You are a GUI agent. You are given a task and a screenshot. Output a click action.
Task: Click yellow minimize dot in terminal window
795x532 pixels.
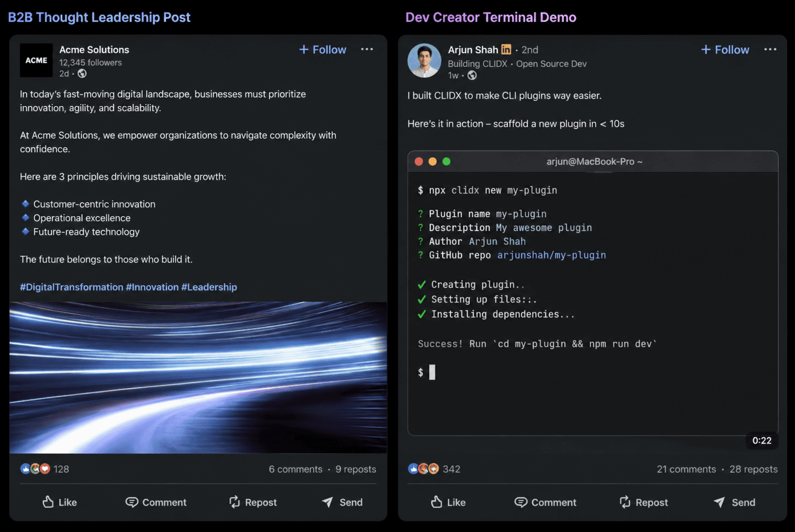coord(433,161)
